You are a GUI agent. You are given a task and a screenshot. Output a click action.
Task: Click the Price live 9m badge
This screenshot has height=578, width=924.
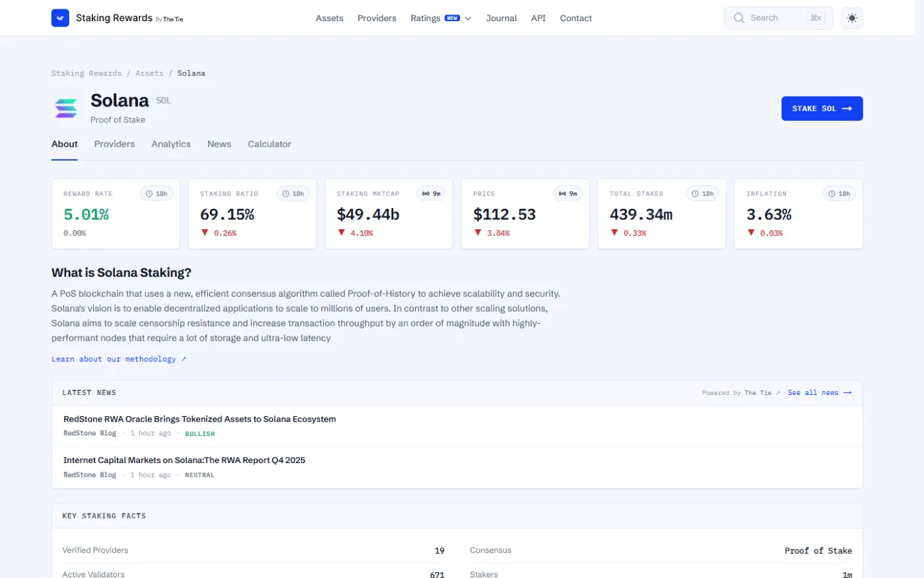coord(568,194)
